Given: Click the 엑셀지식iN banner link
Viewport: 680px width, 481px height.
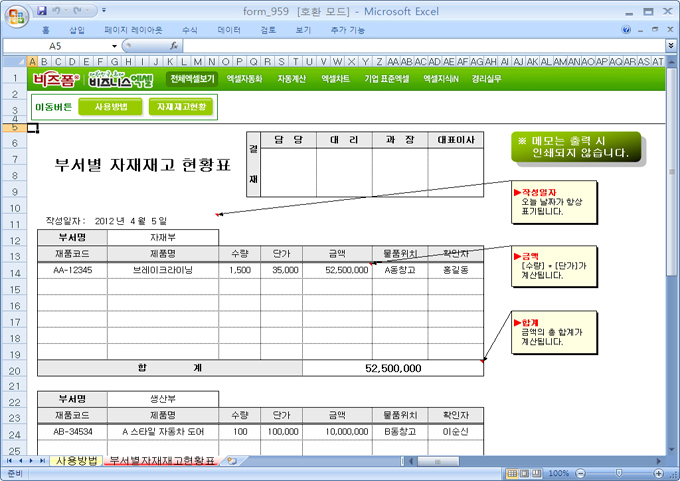Looking at the screenshot, I should [441, 79].
